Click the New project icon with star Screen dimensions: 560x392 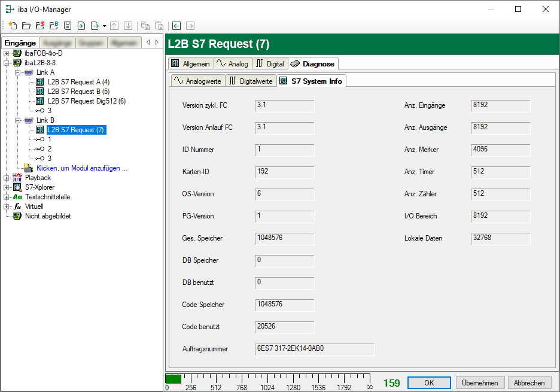click(x=13, y=26)
